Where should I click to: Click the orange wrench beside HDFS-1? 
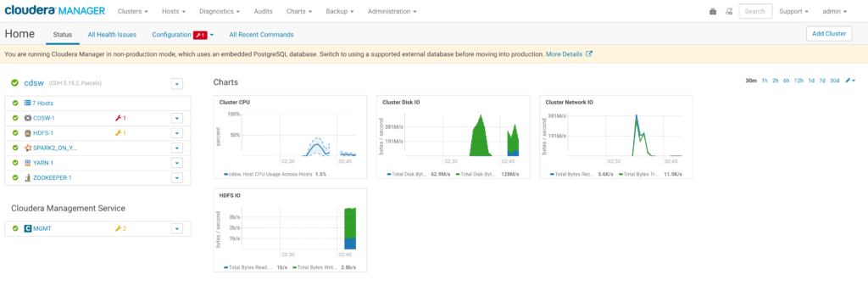(x=117, y=133)
